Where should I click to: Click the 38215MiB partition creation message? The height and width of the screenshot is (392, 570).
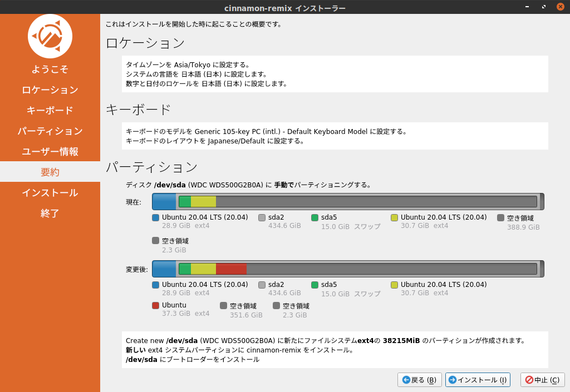326,340
